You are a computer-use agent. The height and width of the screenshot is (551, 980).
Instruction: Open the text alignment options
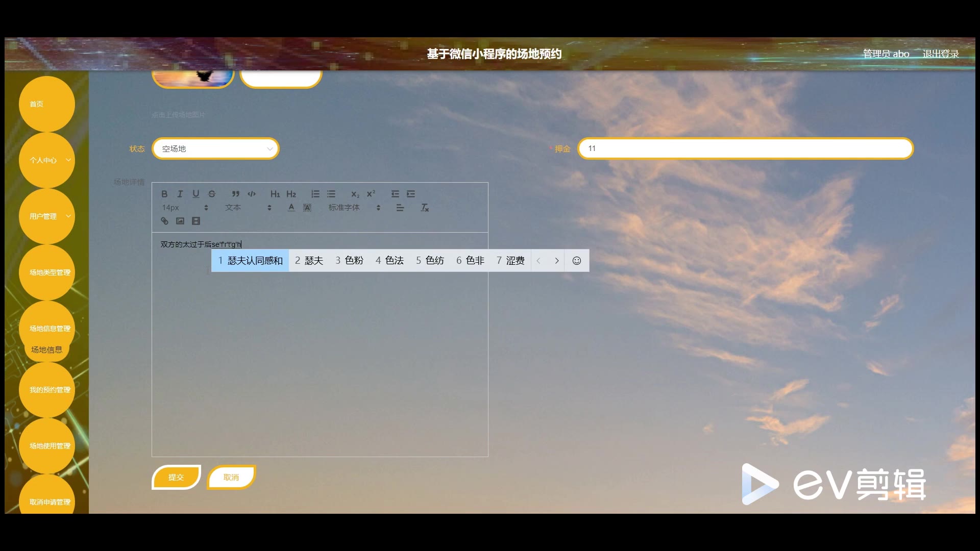400,208
